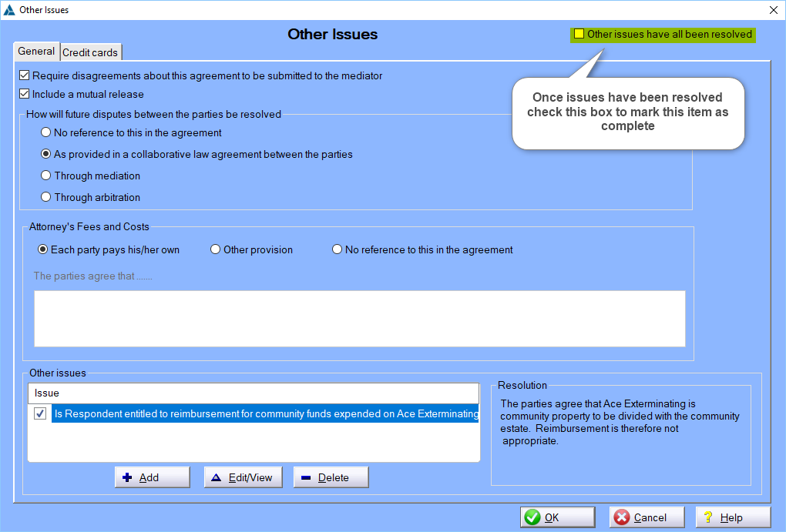The image size is (786, 532).
Task: Click the red X Cancel icon
Action: pos(622,517)
